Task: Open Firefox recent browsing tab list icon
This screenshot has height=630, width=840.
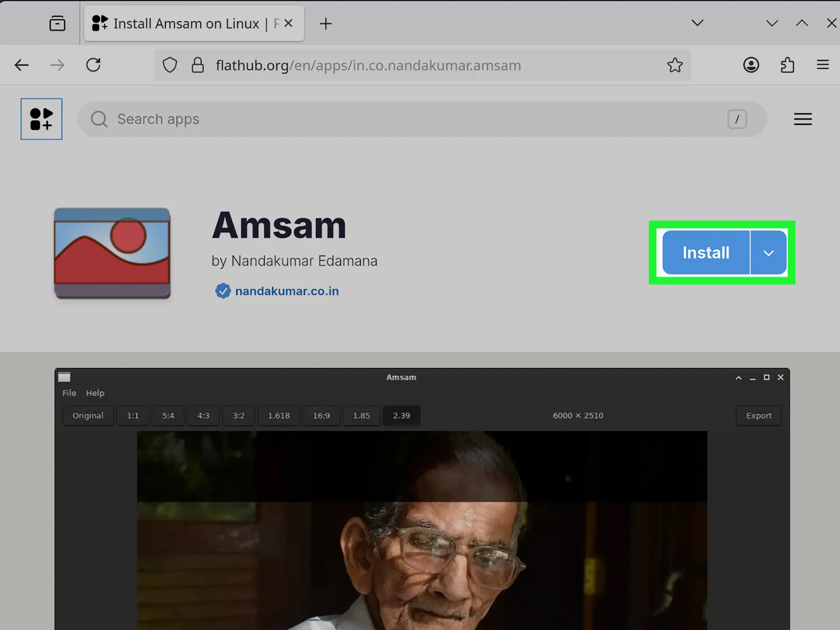Action: [57, 23]
